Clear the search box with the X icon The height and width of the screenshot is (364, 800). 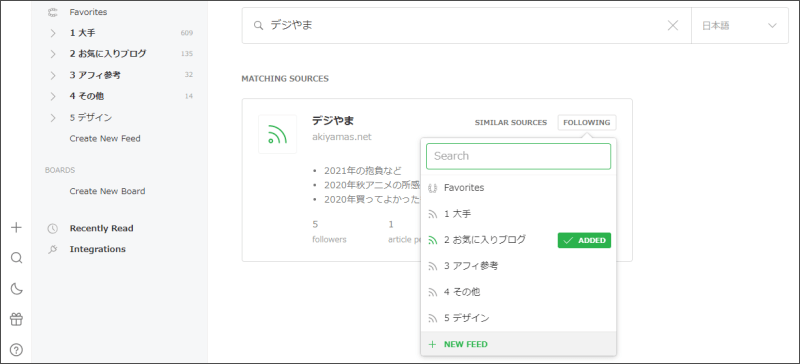pyautogui.click(x=673, y=26)
